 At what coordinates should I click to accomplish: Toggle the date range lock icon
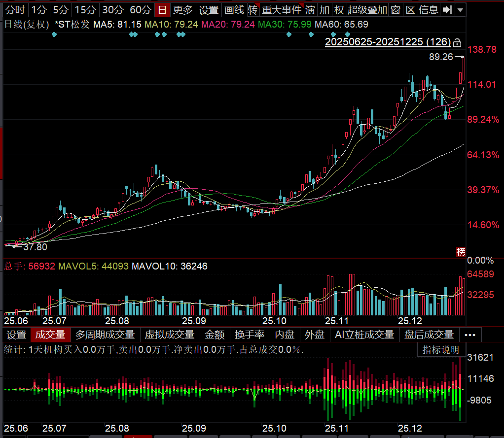(457, 42)
